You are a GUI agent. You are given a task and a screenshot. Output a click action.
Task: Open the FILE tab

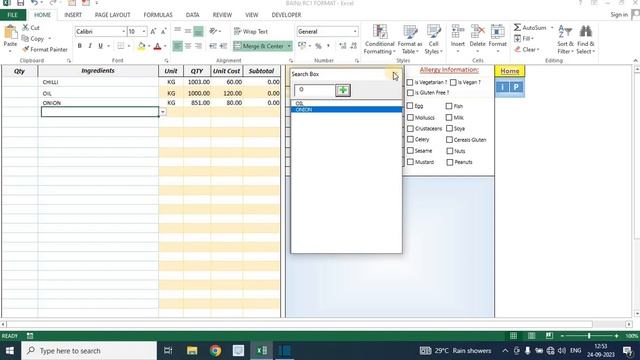(13, 15)
